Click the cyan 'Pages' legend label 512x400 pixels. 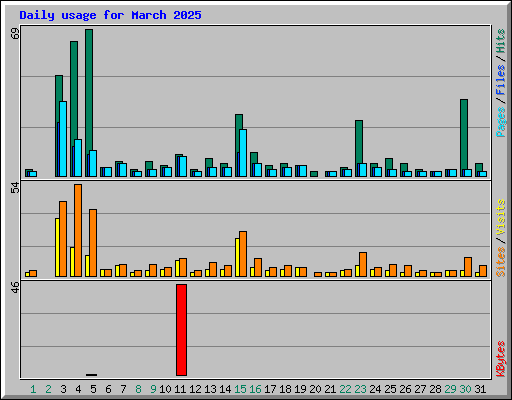(x=501, y=122)
